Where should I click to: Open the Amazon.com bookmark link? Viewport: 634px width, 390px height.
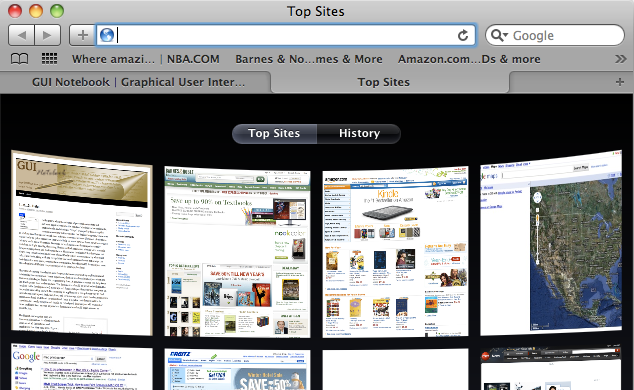pos(469,59)
